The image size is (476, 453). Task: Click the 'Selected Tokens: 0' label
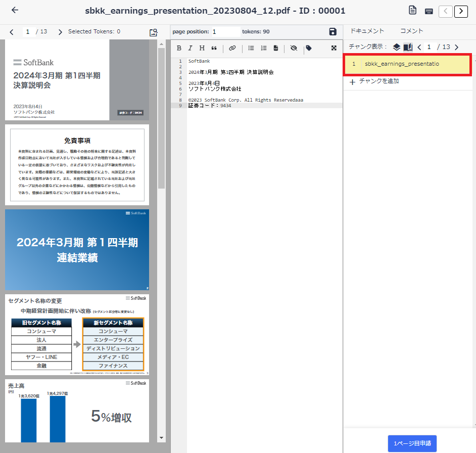(94, 31)
